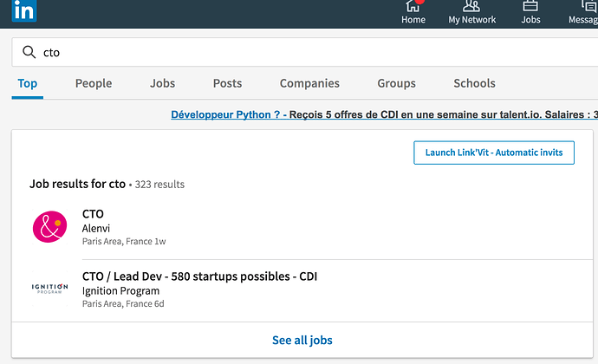Select the Top results tab
The image size is (598, 364).
click(28, 83)
